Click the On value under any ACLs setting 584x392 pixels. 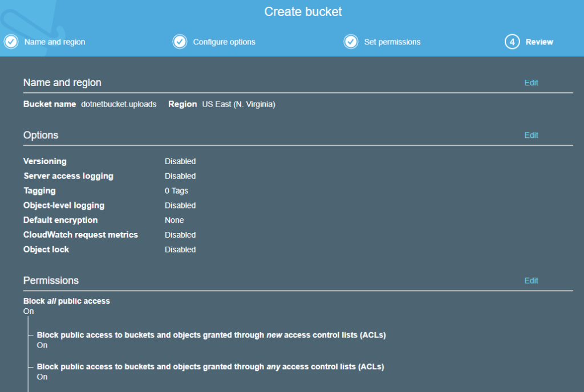click(42, 377)
